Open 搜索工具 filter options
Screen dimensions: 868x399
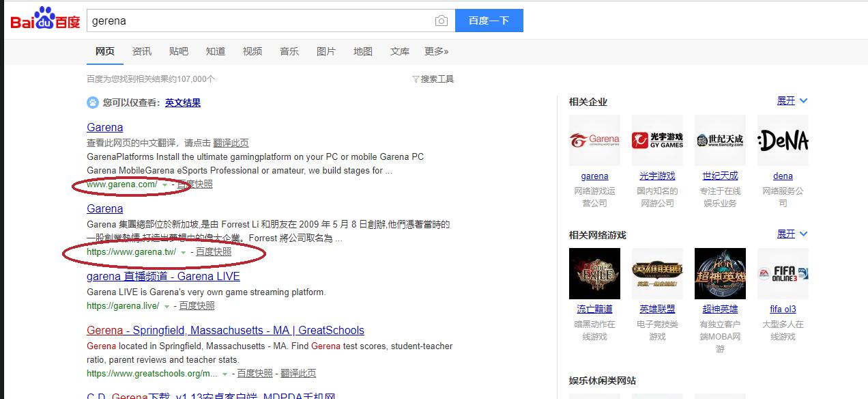tap(433, 79)
